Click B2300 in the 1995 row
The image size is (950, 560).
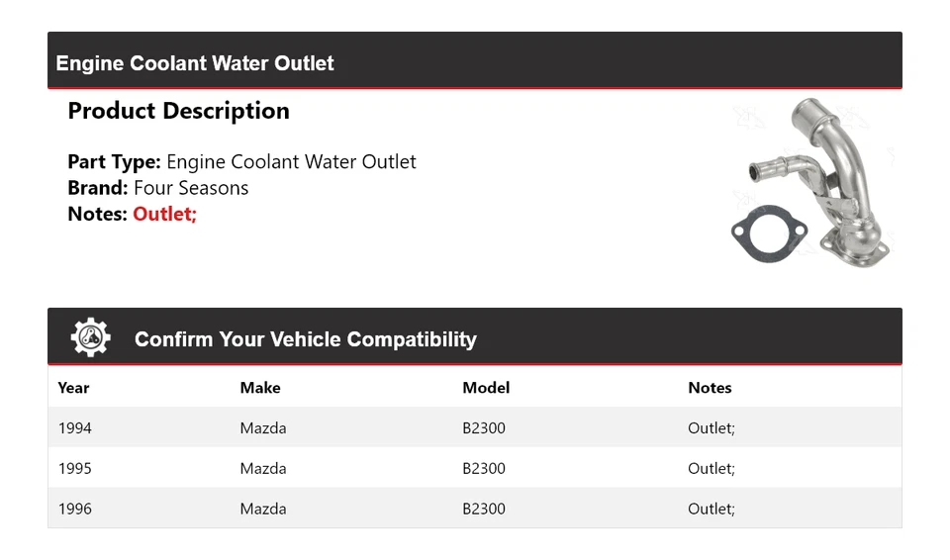(484, 468)
